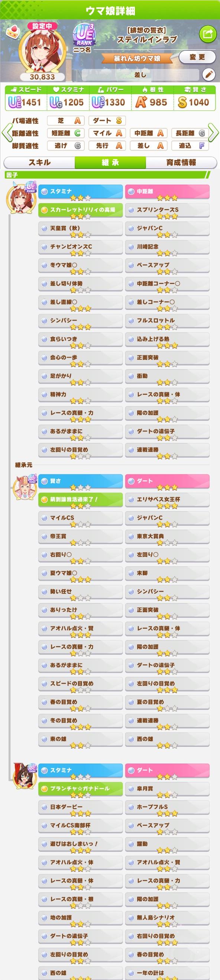Tap the info circle on スカーレットリリィの高揚
This screenshot has height=980, width=220.
pos(45,210)
